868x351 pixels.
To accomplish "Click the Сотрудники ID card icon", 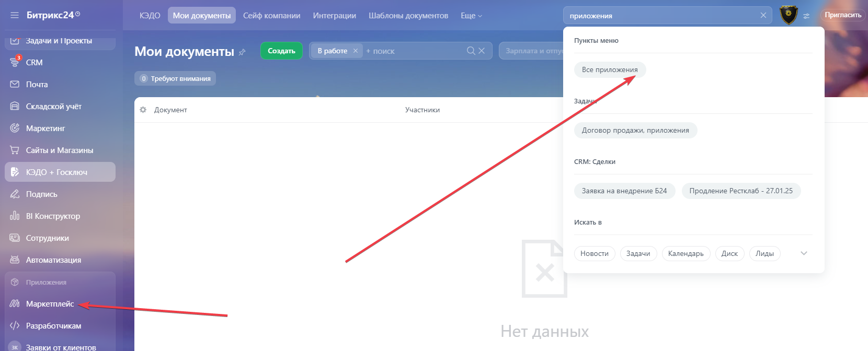I will click(15, 238).
